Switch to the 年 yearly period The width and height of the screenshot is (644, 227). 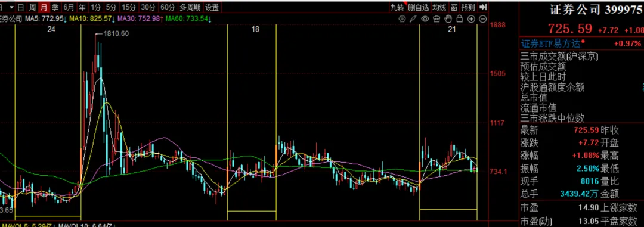pos(83,7)
